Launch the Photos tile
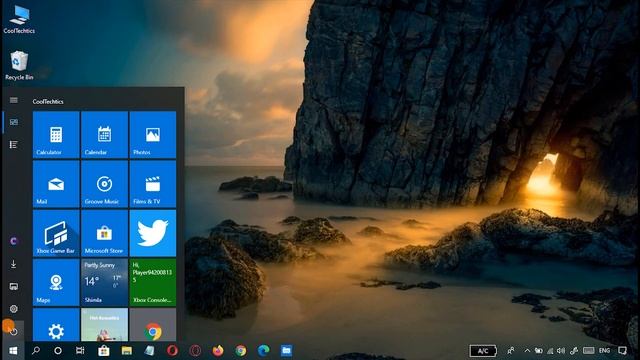The width and height of the screenshot is (640, 360). click(153, 134)
